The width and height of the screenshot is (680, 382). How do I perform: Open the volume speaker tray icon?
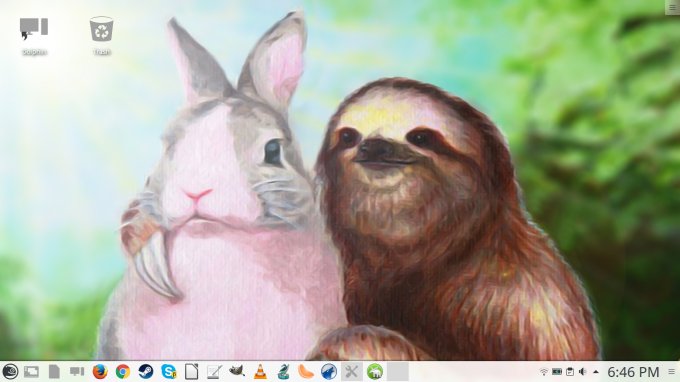583,372
